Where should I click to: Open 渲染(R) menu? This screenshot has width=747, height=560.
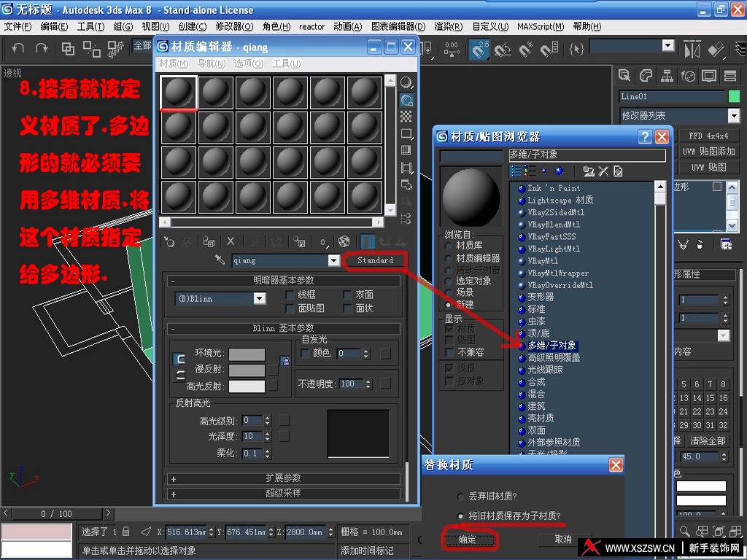(449, 27)
